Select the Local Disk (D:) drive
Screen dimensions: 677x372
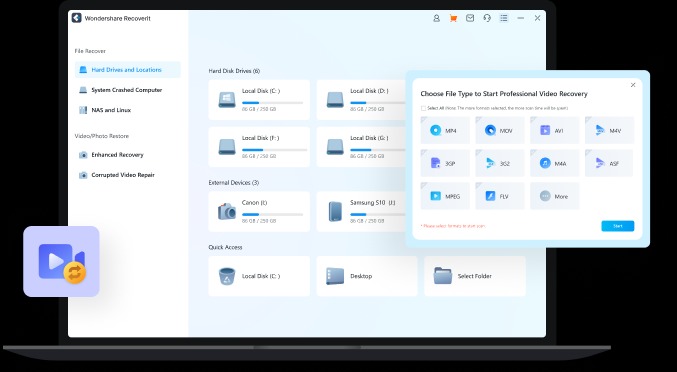tap(362, 100)
